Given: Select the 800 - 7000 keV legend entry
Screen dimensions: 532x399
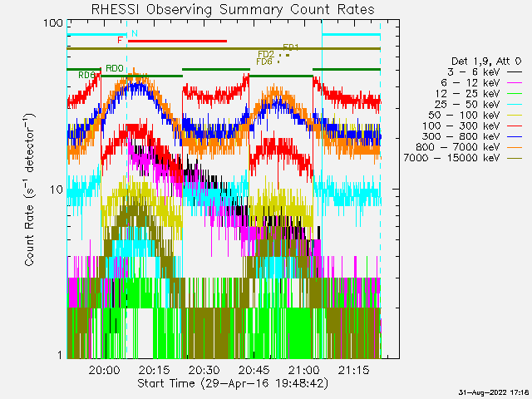Looking at the screenshot, I should (x=469, y=147).
